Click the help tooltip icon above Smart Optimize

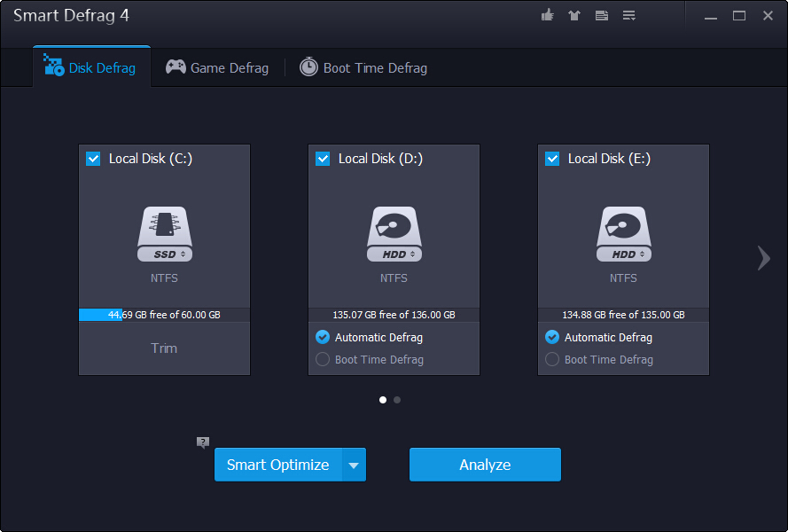[x=203, y=442]
